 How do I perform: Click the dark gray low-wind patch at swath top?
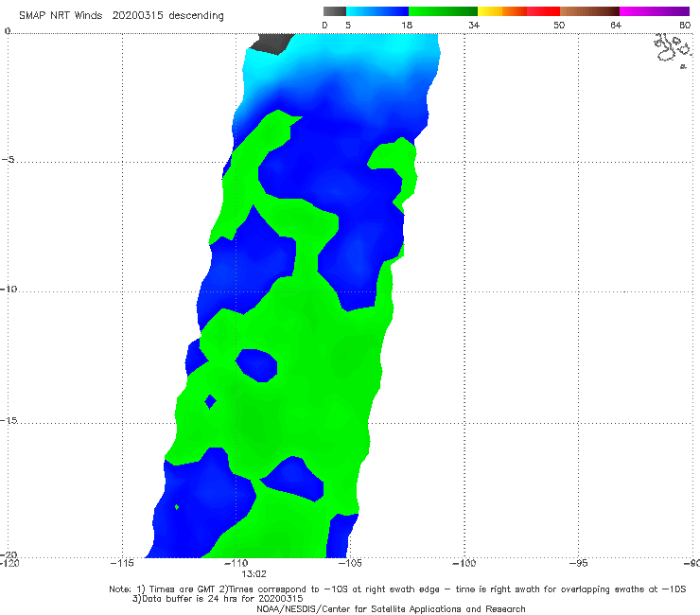(272, 44)
